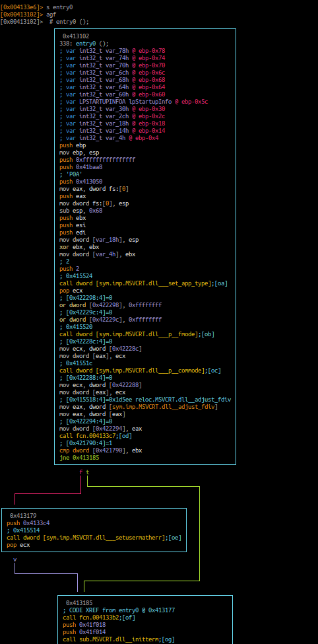Image resolution: width=318 pixels, height=644 pixels.
Task: Click the __p__commode call instruction
Action: point(140,371)
